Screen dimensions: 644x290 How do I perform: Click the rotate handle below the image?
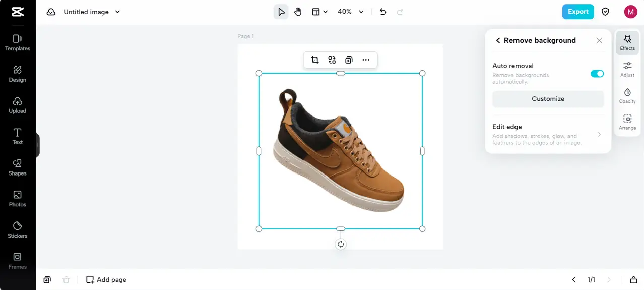click(x=341, y=244)
